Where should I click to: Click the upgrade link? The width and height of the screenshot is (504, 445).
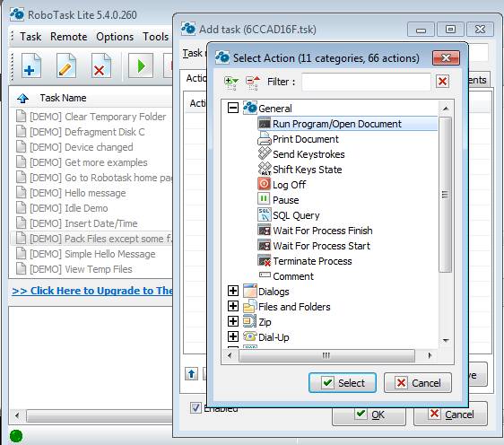click(92, 291)
